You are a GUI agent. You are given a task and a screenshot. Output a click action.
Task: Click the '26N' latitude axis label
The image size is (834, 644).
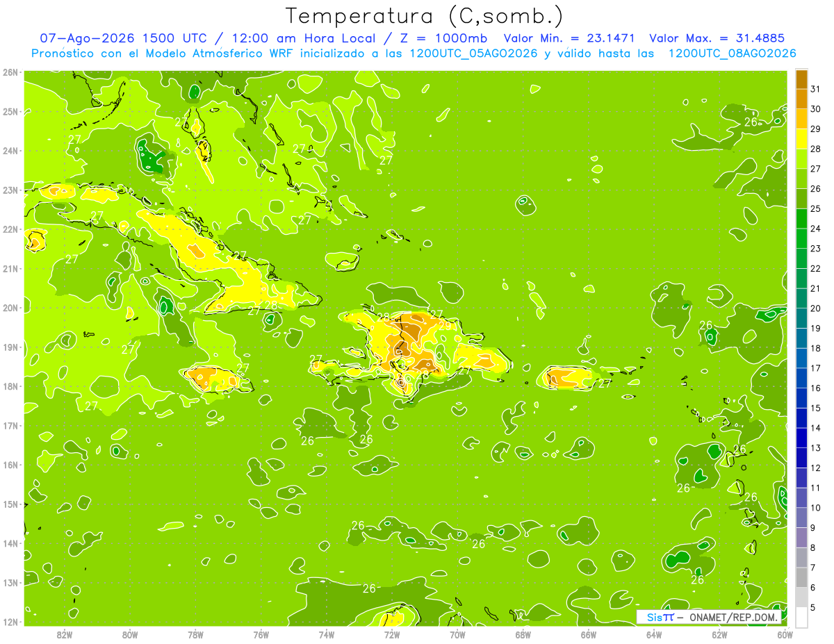tap(10, 72)
